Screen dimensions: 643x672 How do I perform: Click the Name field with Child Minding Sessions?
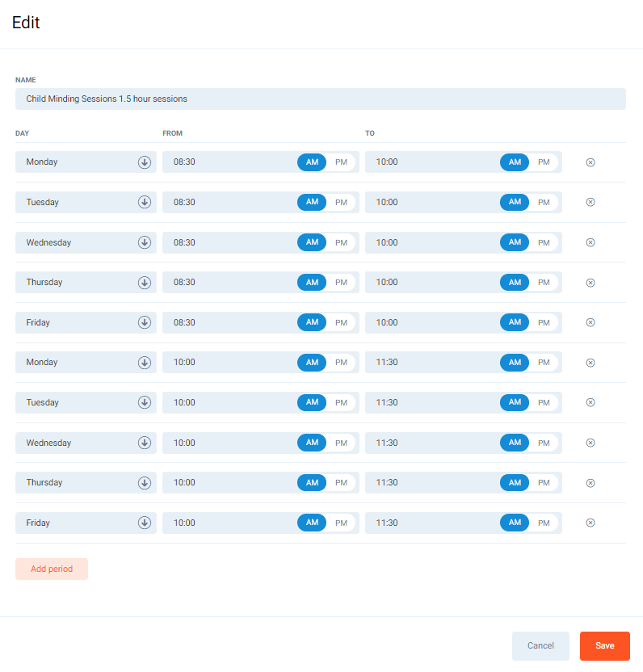(x=320, y=99)
